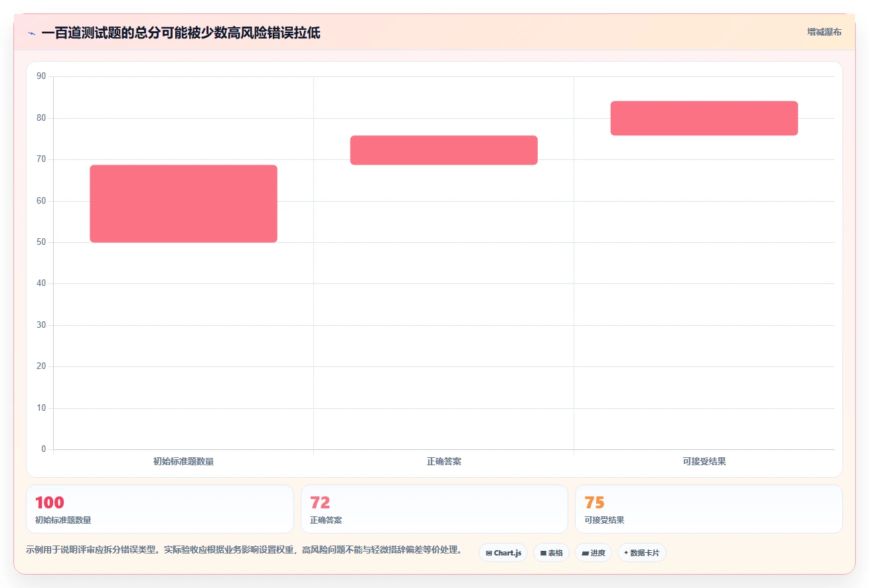This screenshot has width=869, height=588.
Task: Click the lightning icon beside the title
Action: [31, 33]
